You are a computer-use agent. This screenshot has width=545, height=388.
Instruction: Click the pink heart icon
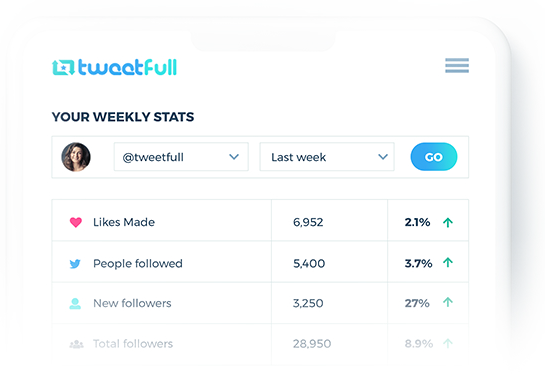76,222
